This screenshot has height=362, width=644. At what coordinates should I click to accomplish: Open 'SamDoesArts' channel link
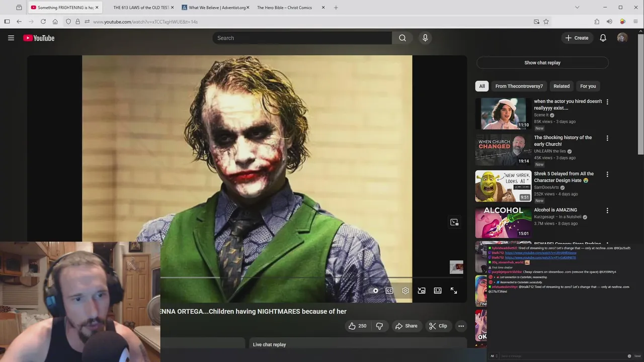[x=546, y=187]
